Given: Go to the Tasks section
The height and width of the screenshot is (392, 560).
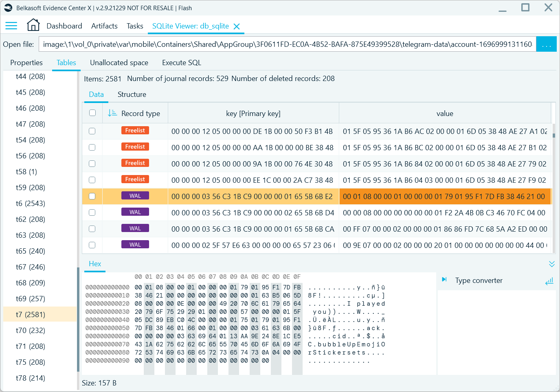Looking at the screenshot, I should (135, 26).
